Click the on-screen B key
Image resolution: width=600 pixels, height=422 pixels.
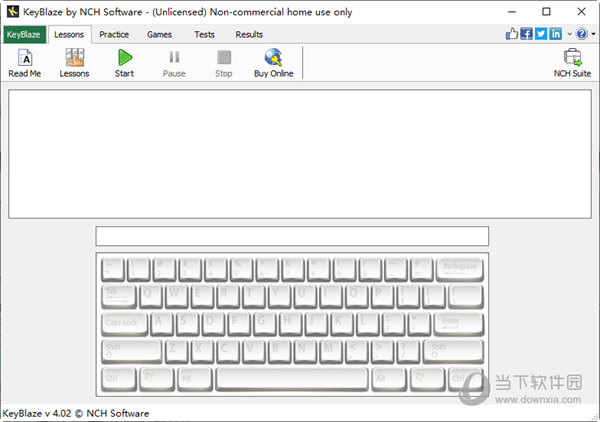pyautogui.click(x=279, y=352)
